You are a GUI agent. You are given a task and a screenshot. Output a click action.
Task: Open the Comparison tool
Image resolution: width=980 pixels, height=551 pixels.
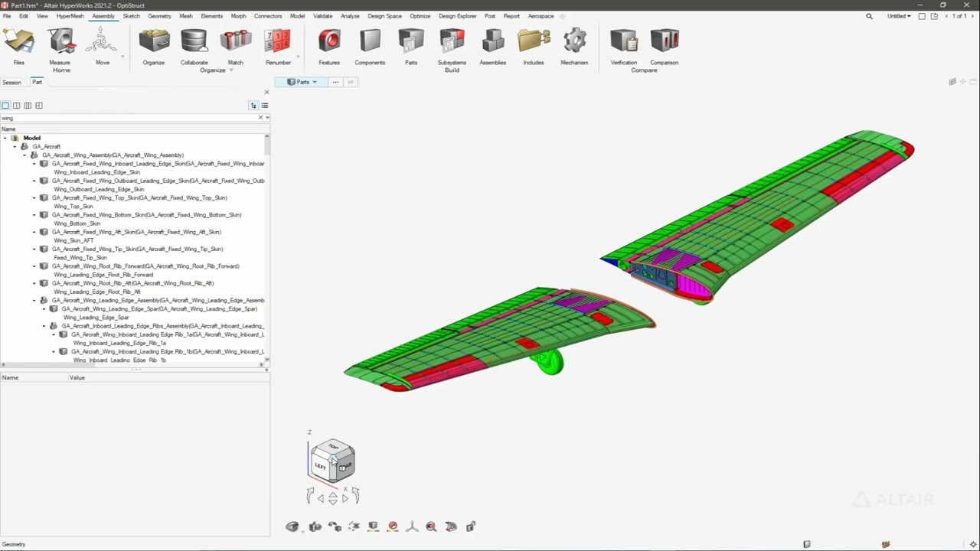tap(665, 47)
